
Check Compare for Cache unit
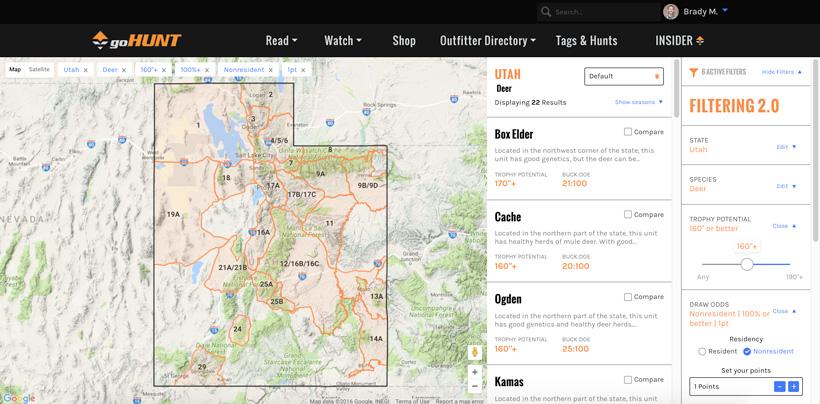(628, 214)
